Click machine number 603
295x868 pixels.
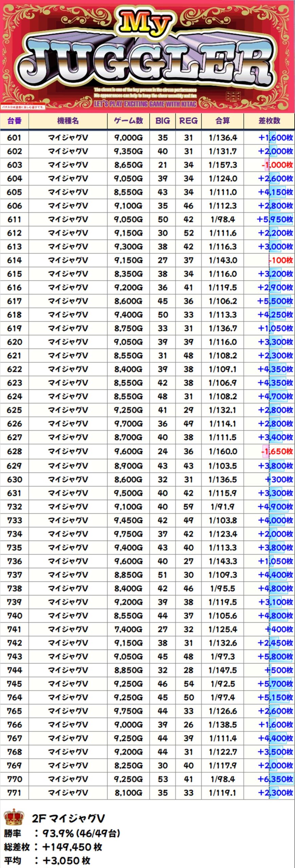(14, 165)
